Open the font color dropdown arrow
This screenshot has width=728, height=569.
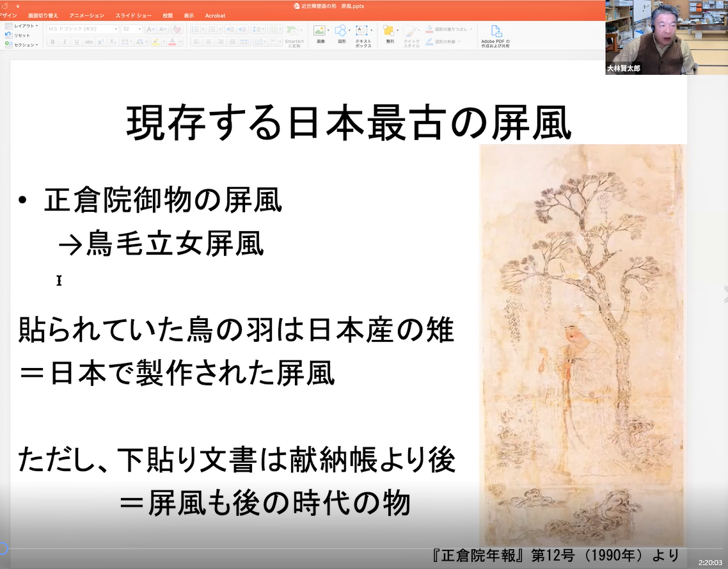click(180, 42)
